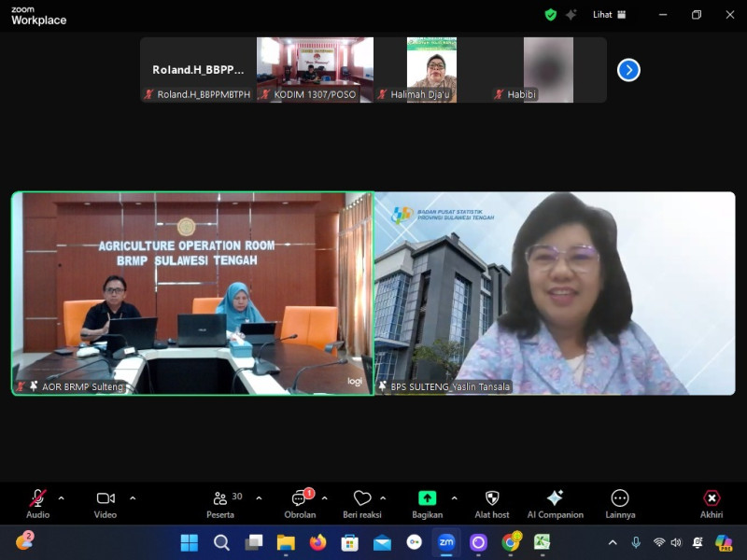Show next participants with blue arrow

click(628, 70)
